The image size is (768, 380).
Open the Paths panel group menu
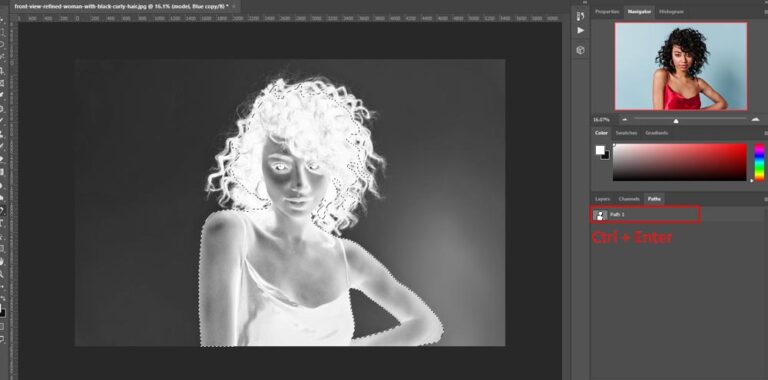(766, 199)
